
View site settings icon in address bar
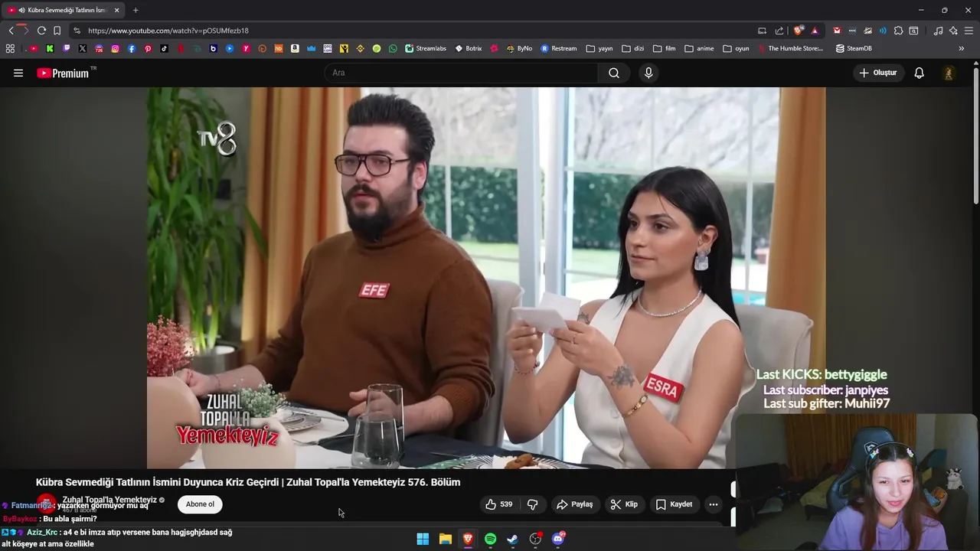[x=77, y=31]
